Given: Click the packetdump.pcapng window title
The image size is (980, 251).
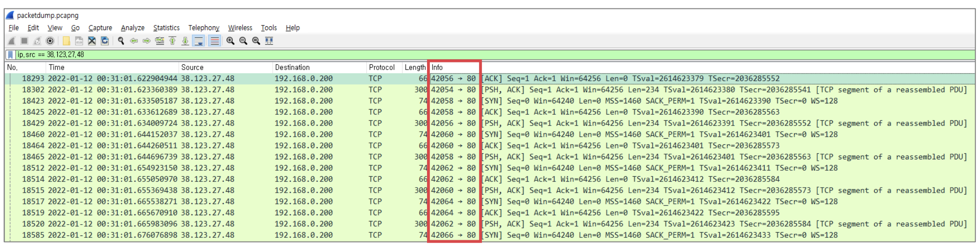Looking at the screenshot, I should pyautogui.click(x=47, y=16).
